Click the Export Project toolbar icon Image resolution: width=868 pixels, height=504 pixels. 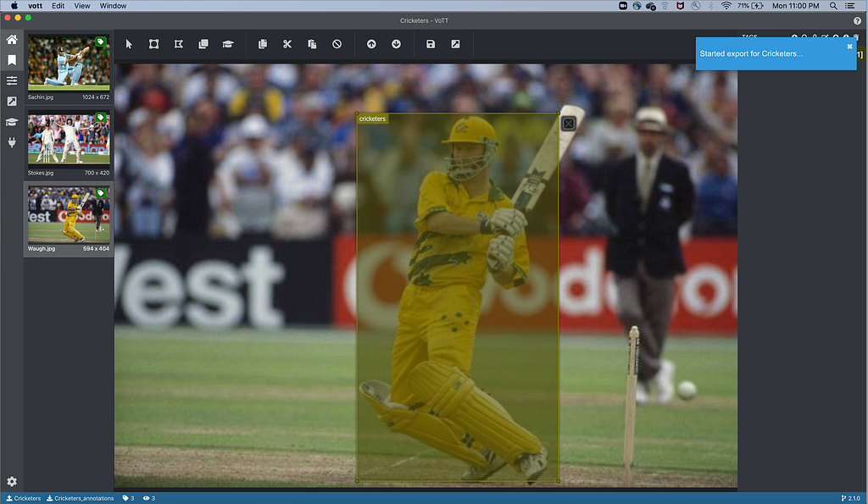click(x=455, y=44)
